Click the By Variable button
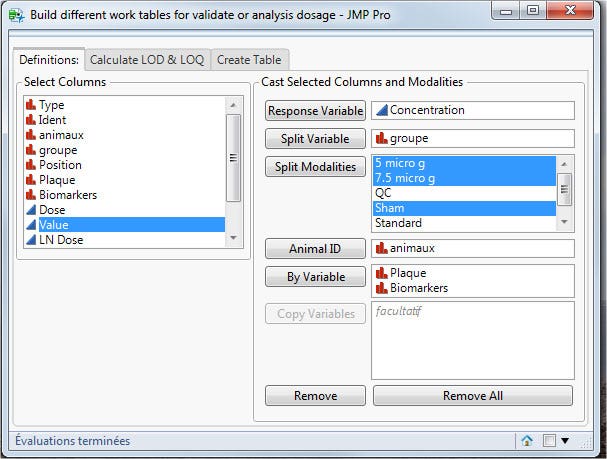 pos(315,277)
